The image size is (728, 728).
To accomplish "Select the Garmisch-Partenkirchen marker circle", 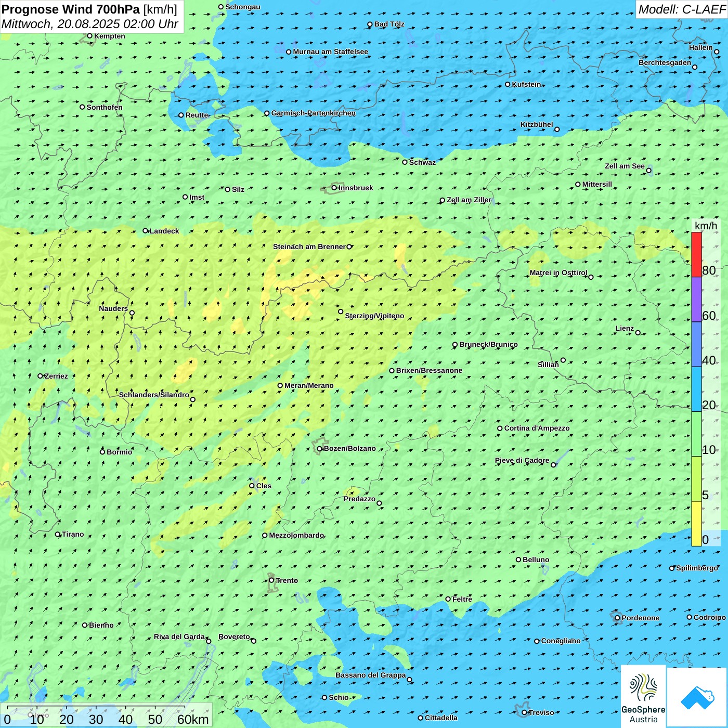I will point(267,113).
